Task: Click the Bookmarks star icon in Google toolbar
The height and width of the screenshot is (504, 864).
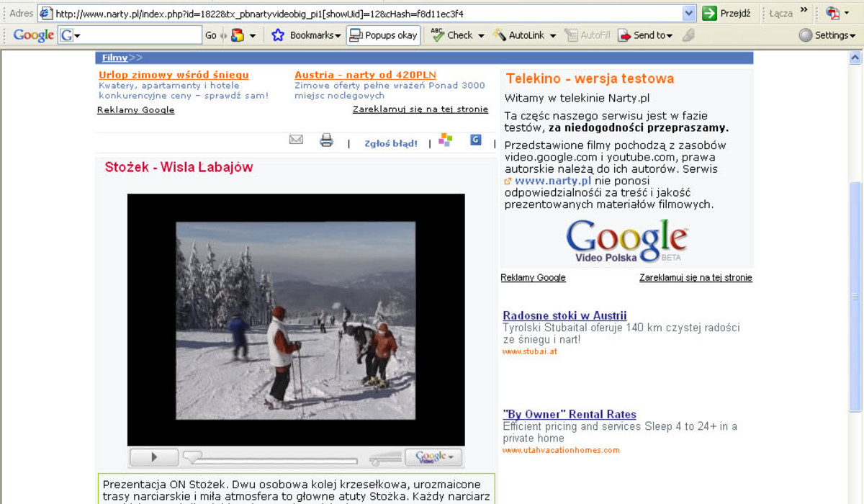Action: 278,35
